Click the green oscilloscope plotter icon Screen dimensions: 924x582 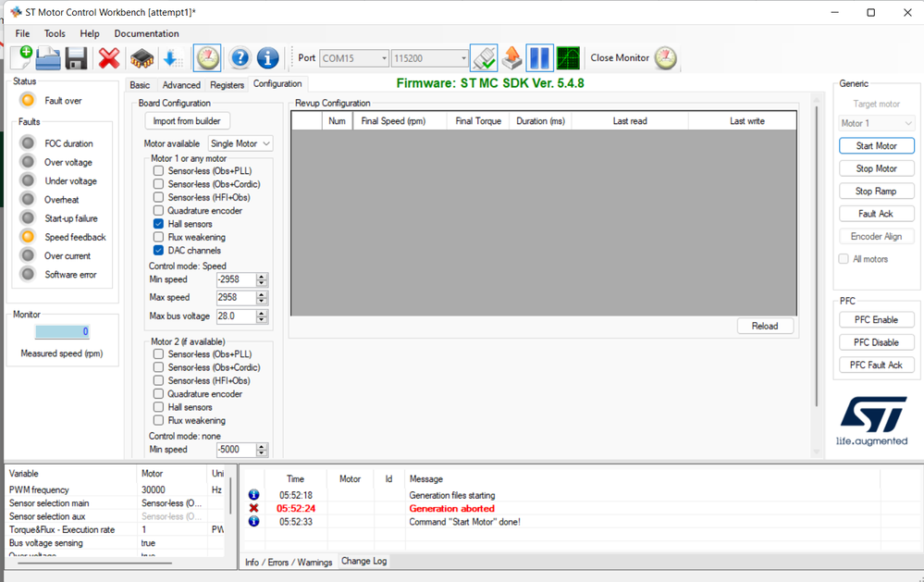pos(568,57)
